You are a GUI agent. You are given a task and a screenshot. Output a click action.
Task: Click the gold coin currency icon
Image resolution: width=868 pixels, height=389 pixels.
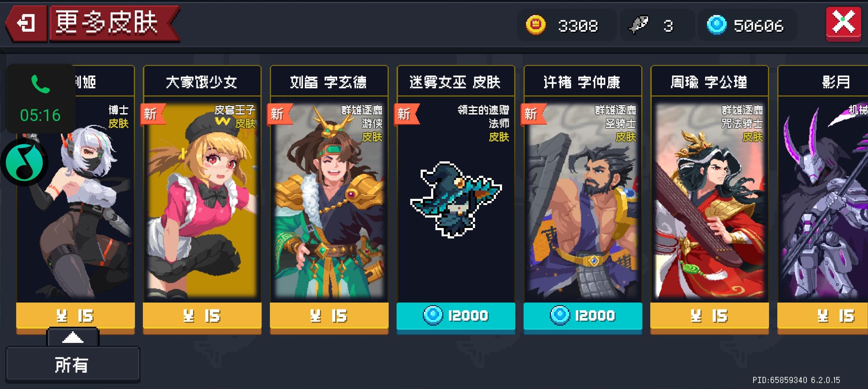(536, 25)
